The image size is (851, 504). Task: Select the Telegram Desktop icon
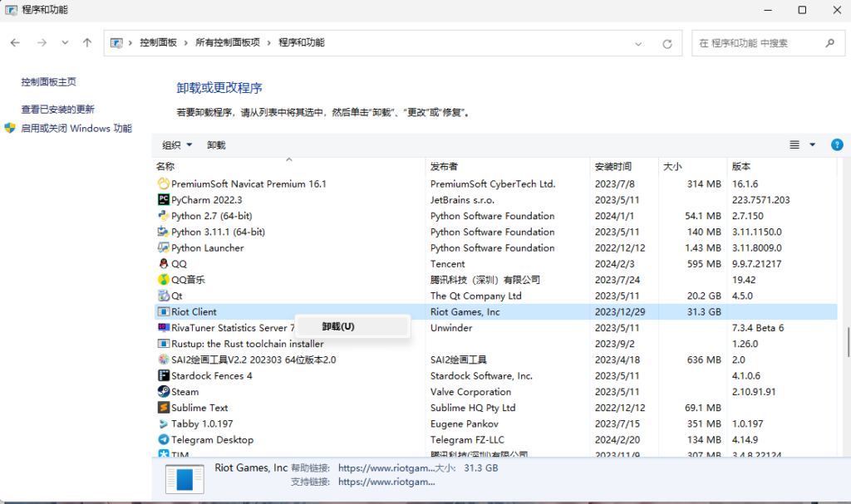pos(164,440)
